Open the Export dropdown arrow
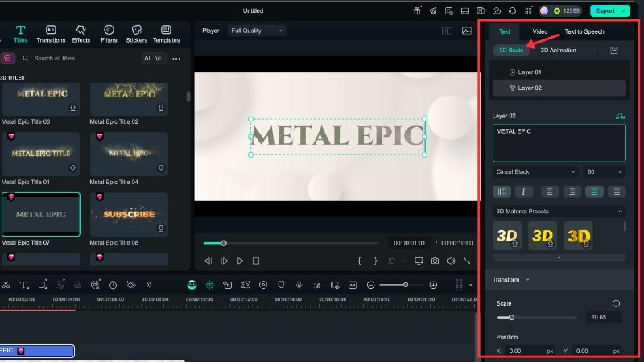This screenshot has width=644, height=362. [624, 10]
